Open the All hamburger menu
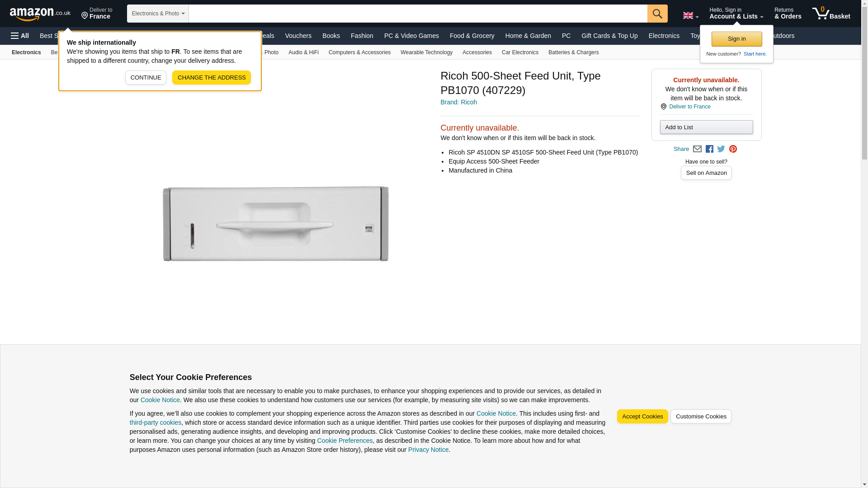 (20, 36)
